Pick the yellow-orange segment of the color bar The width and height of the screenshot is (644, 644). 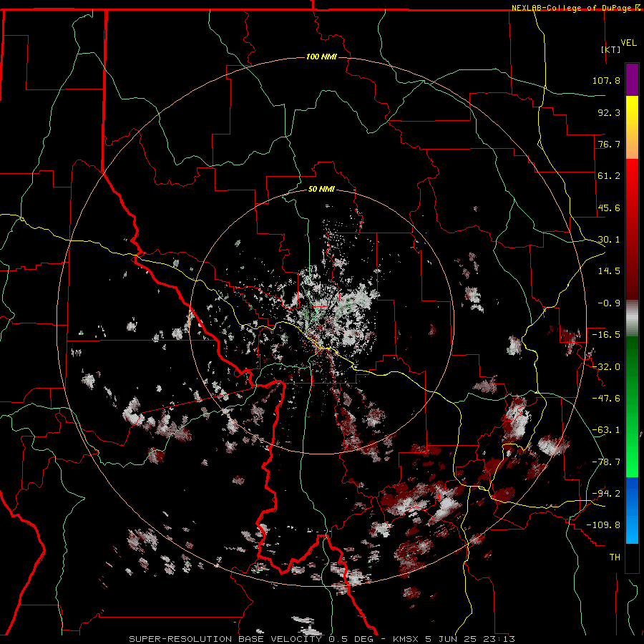pos(632,127)
